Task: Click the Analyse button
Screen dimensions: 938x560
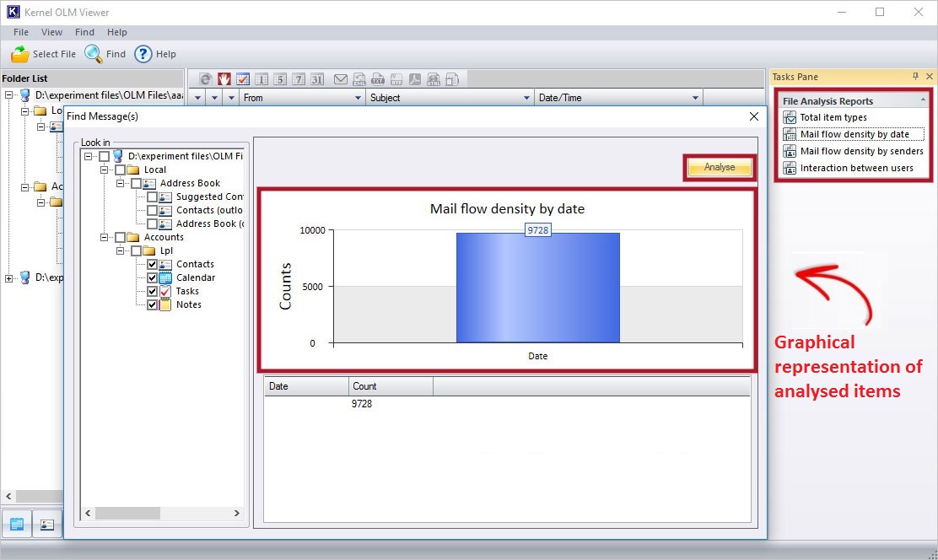Action: point(720,168)
